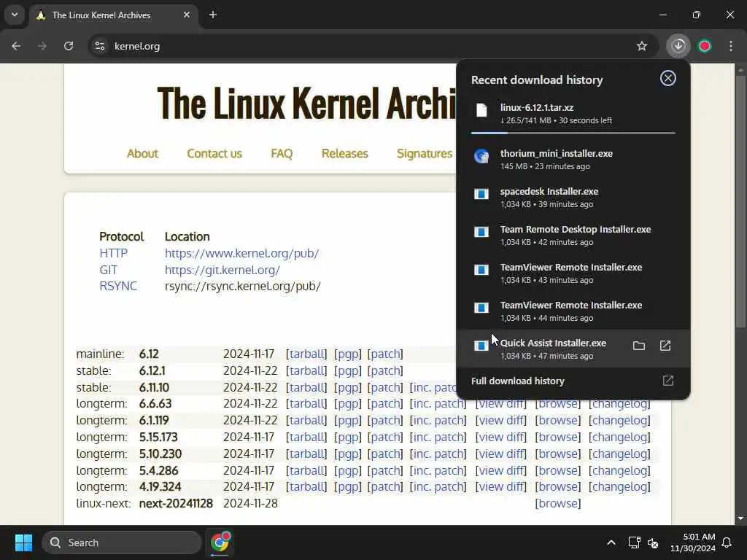Toggle the downloads toolbar button
The height and width of the screenshot is (560, 747).
pos(678,46)
